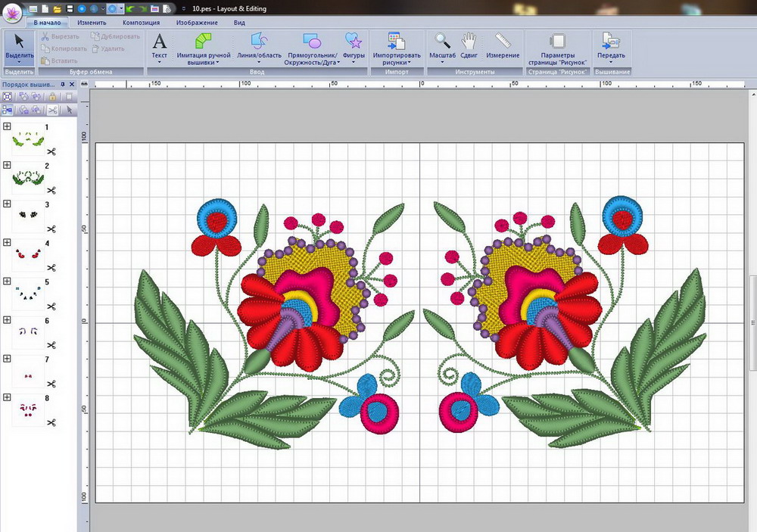The height and width of the screenshot is (532, 757).
Task: Click the Импортировать рисунки icon
Action: (x=397, y=48)
